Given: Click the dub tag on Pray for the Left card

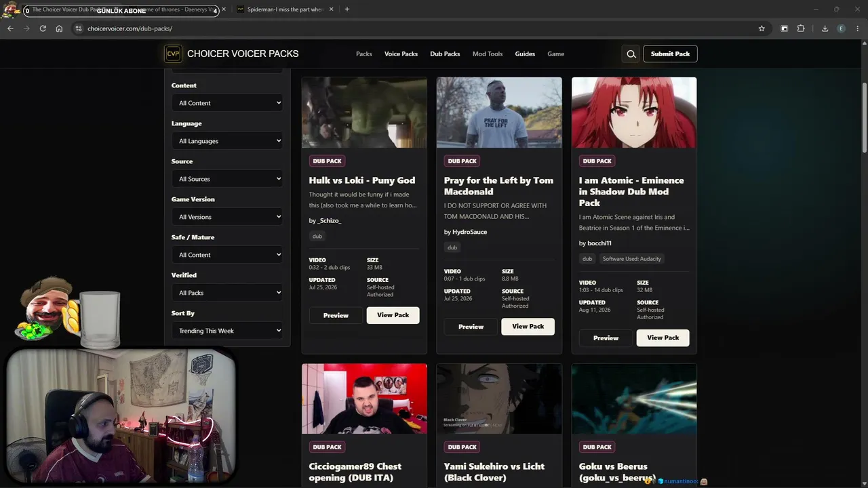Looking at the screenshot, I should pos(452,247).
